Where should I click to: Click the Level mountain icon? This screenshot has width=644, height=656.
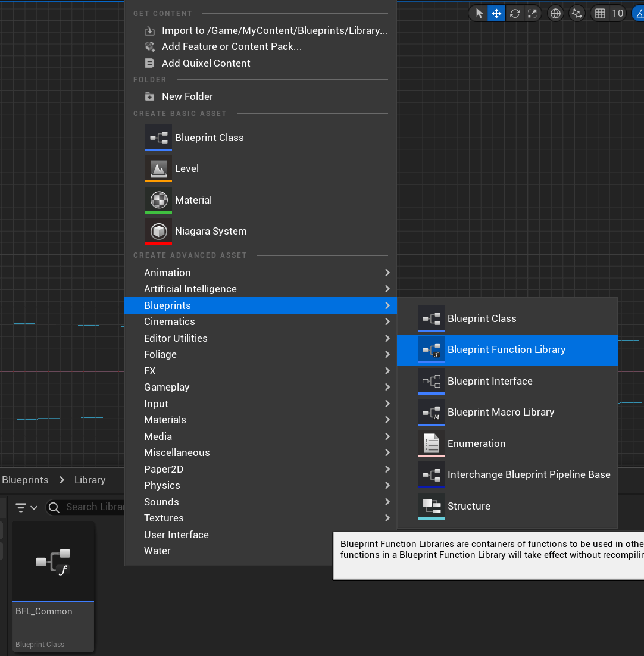click(x=158, y=168)
